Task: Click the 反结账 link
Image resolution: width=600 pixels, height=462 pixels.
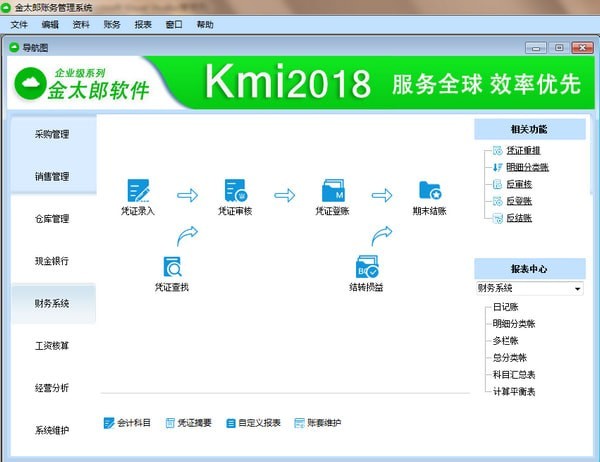Action: 519,218
